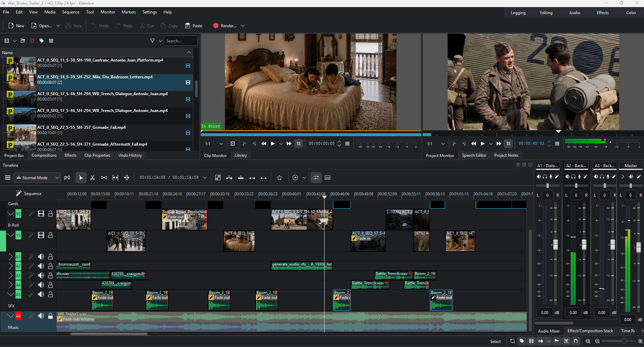Open the Normal Mode edit mode dropdown
The width and height of the screenshot is (644, 347).
37,178
